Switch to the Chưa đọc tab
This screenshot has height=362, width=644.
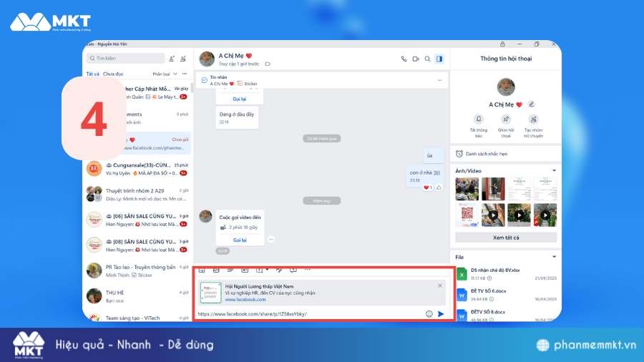[x=113, y=74]
